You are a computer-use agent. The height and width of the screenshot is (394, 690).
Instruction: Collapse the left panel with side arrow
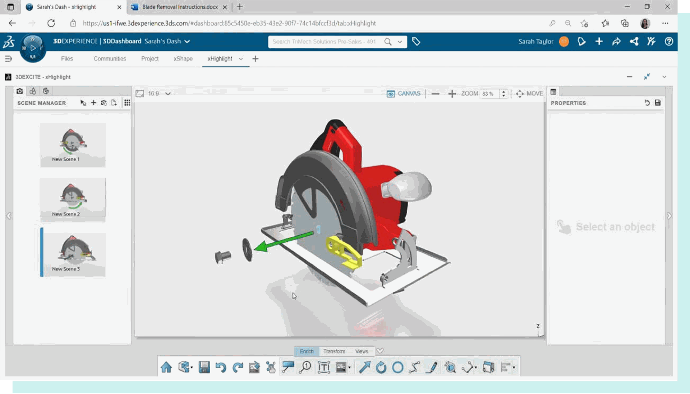click(x=9, y=216)
